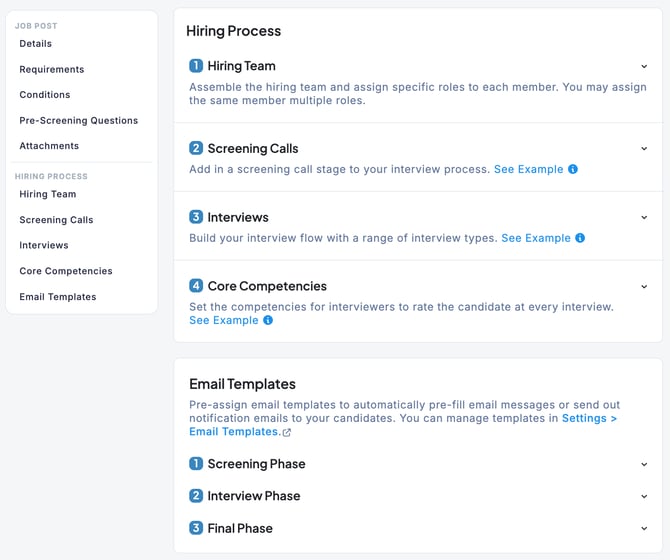Open See Example link under Screening Calls
Viewport: 670px width, 560px height.
(528, 170)
